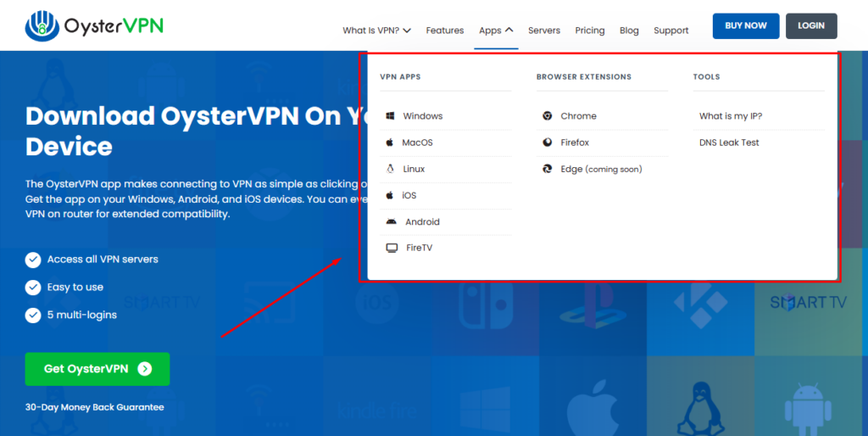
Task: Open the Servers page
Action: coord(544,31)
